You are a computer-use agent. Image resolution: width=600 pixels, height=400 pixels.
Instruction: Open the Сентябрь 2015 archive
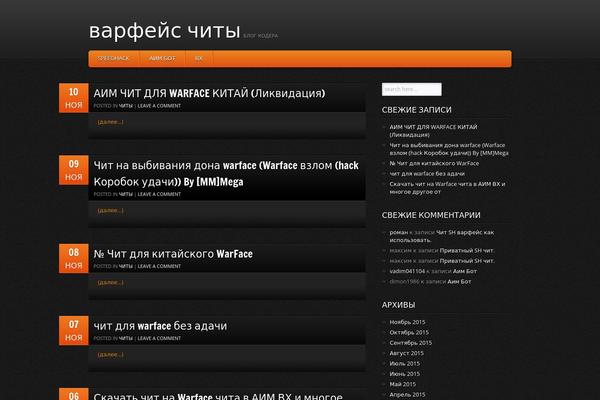411,343
